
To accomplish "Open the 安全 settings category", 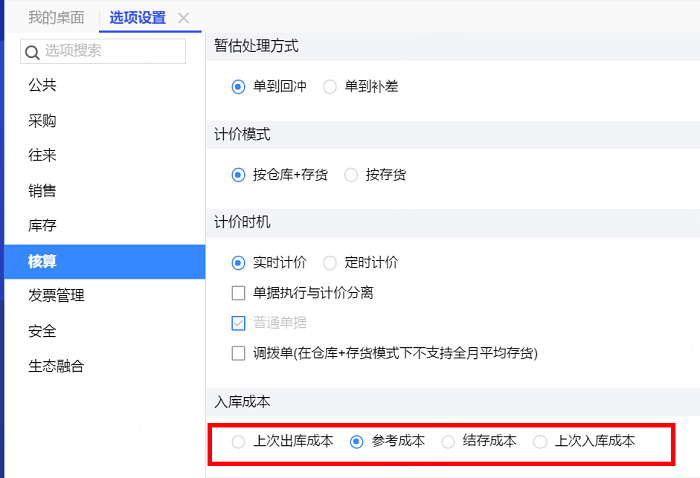I will click(43, 331).
